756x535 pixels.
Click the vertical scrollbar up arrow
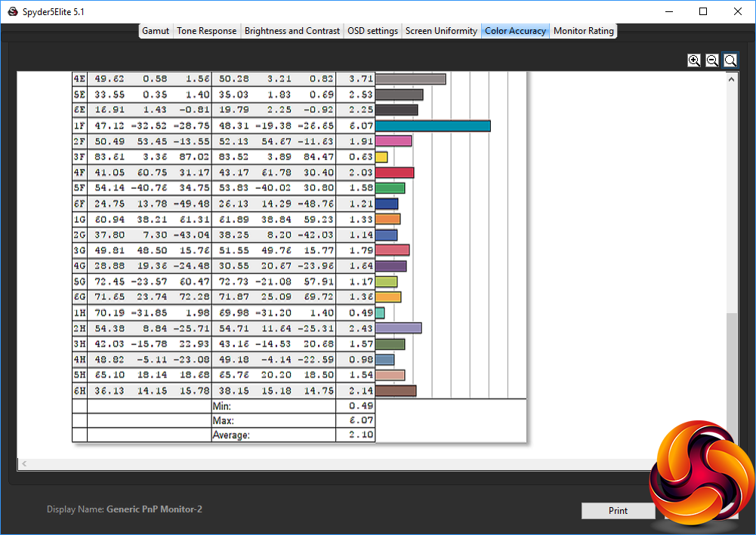[x=732, y=78]
